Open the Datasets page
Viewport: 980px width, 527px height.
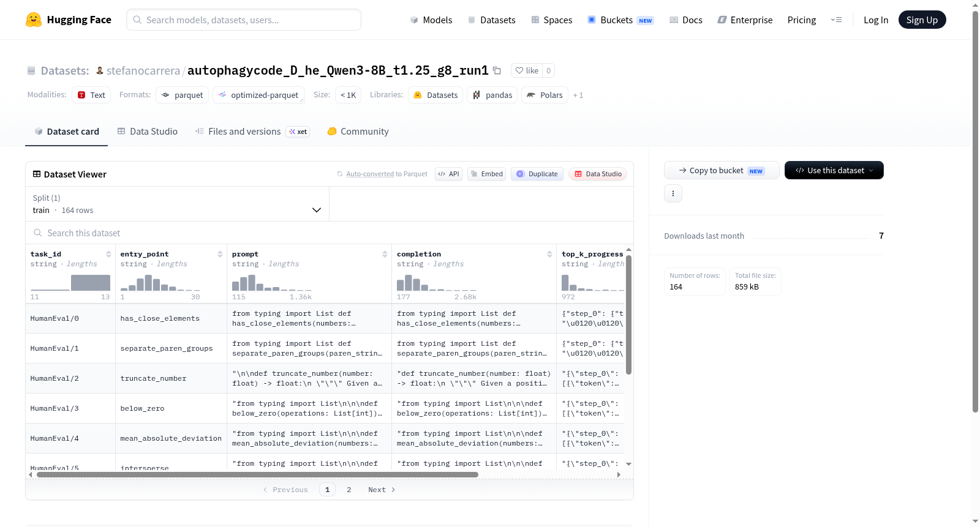coord(491,20)
